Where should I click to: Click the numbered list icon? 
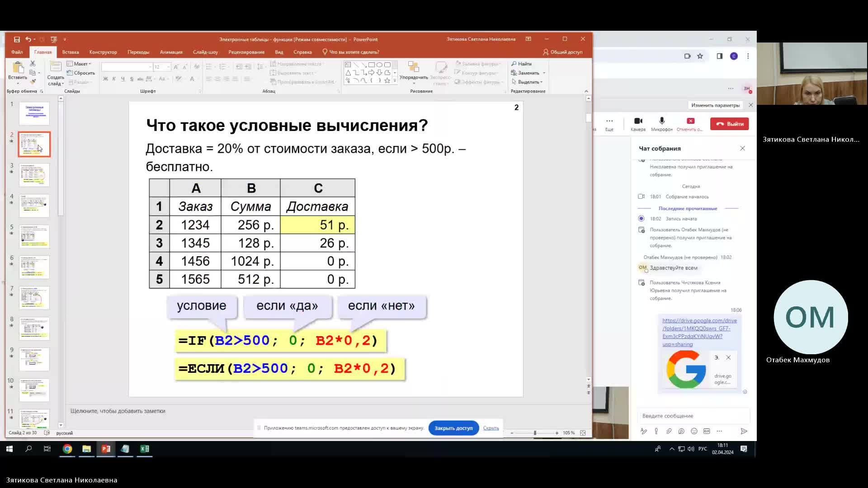[222, 67]
